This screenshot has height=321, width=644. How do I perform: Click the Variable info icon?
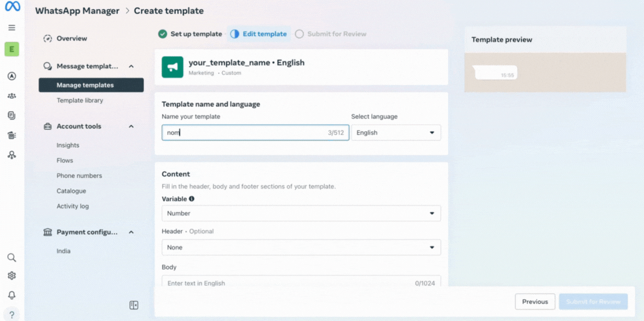pos(192,199)
